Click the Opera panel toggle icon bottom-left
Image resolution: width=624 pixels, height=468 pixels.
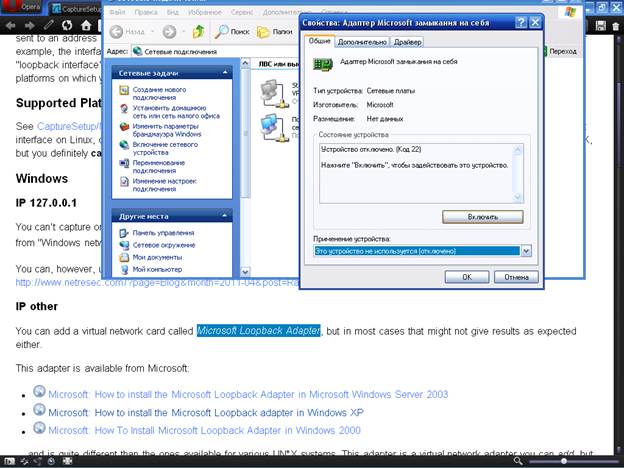pyautogui.click(x=9, y=462)
